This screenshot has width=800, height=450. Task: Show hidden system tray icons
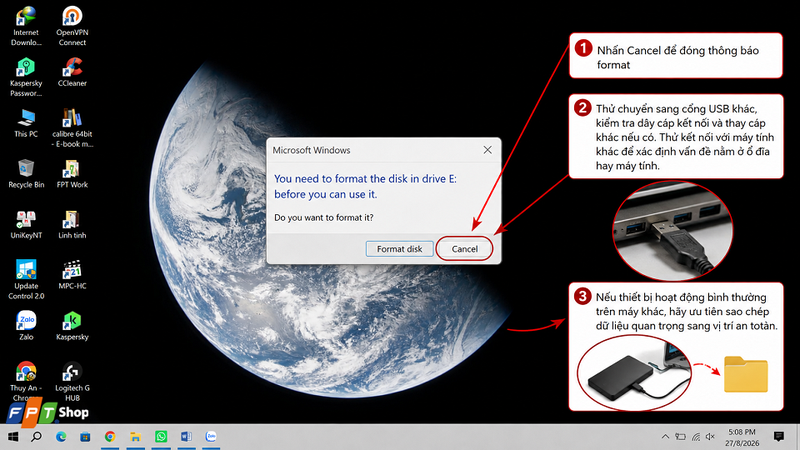click(x=665, y=437)
